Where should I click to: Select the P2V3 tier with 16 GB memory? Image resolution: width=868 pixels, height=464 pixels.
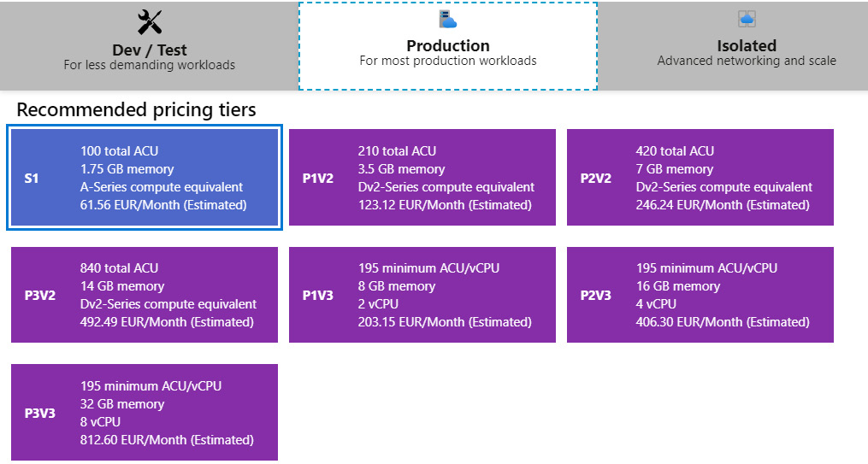click(700, 295)
